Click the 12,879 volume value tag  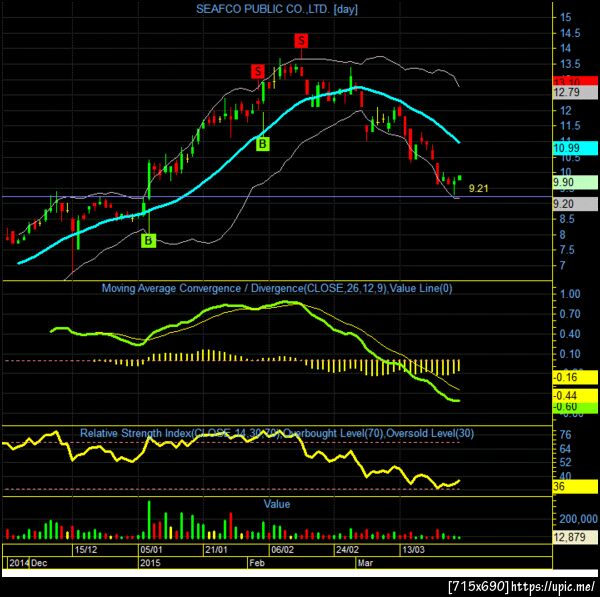[575, 537]
